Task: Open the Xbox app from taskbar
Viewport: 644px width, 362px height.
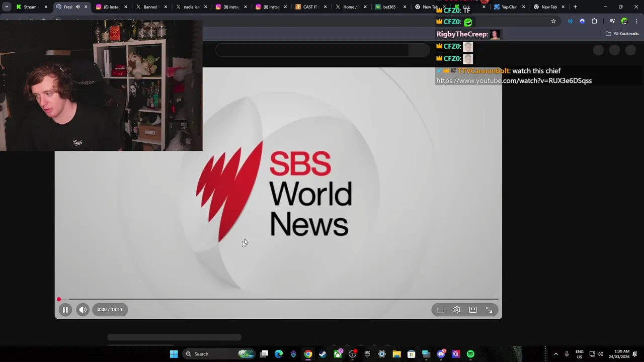Action: point(338,354)
